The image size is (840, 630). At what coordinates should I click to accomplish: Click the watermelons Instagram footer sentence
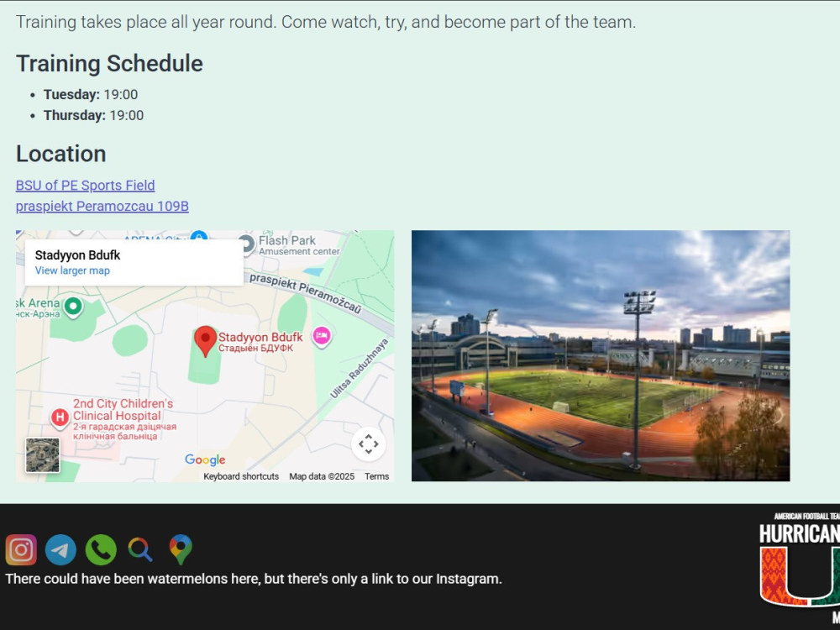[x=254, y=579]
